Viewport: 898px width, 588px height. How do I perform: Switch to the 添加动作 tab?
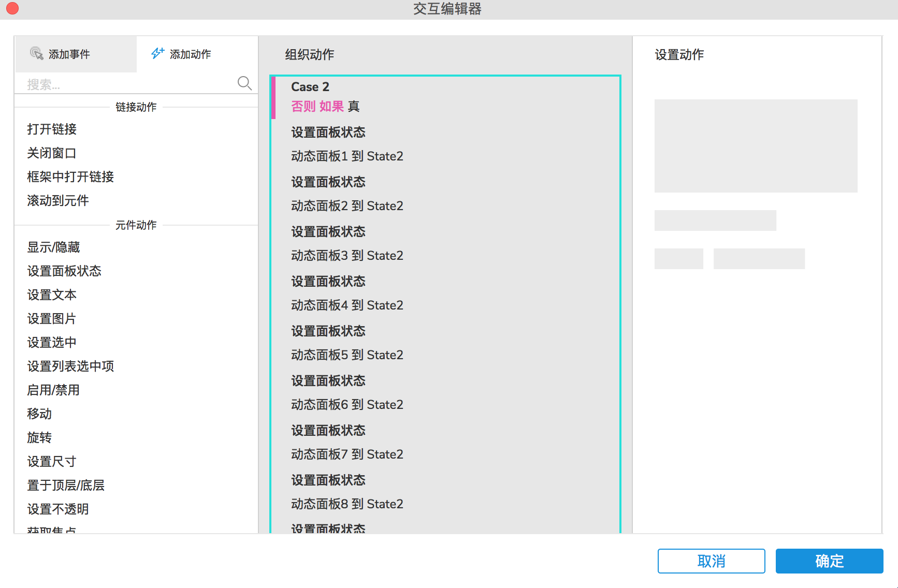[x=197, y=54]
